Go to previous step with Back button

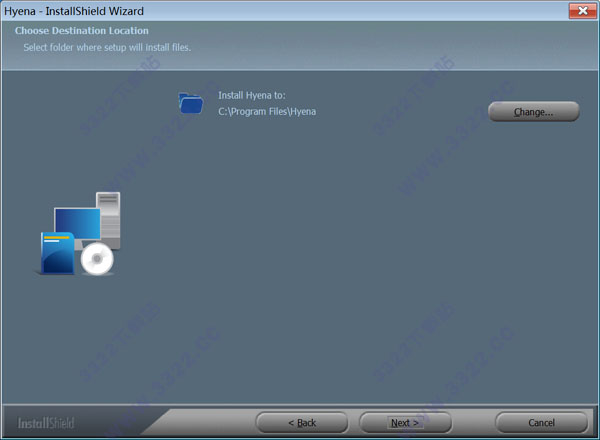click(302, 422)
